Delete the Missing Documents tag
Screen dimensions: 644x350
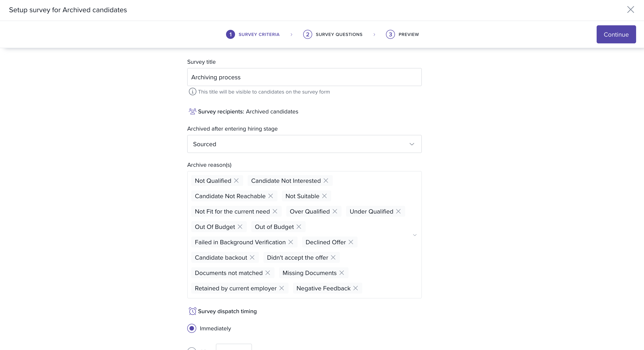pyautogui.click(x=342, y=273)
